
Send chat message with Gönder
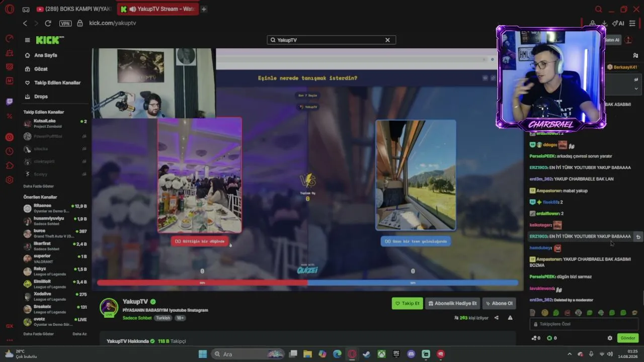[x=628, y=338]
